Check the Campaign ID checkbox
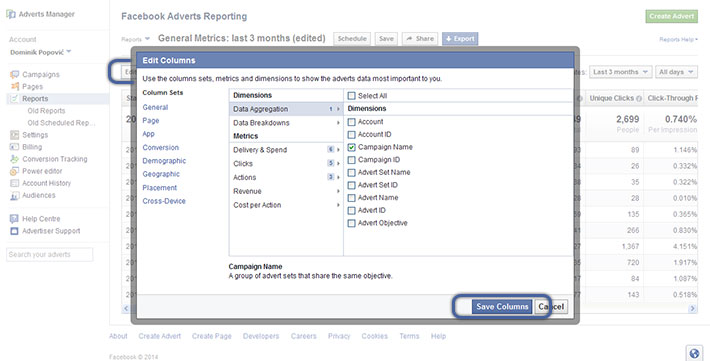Screen dimensions: 710x361 coord(351,160)
